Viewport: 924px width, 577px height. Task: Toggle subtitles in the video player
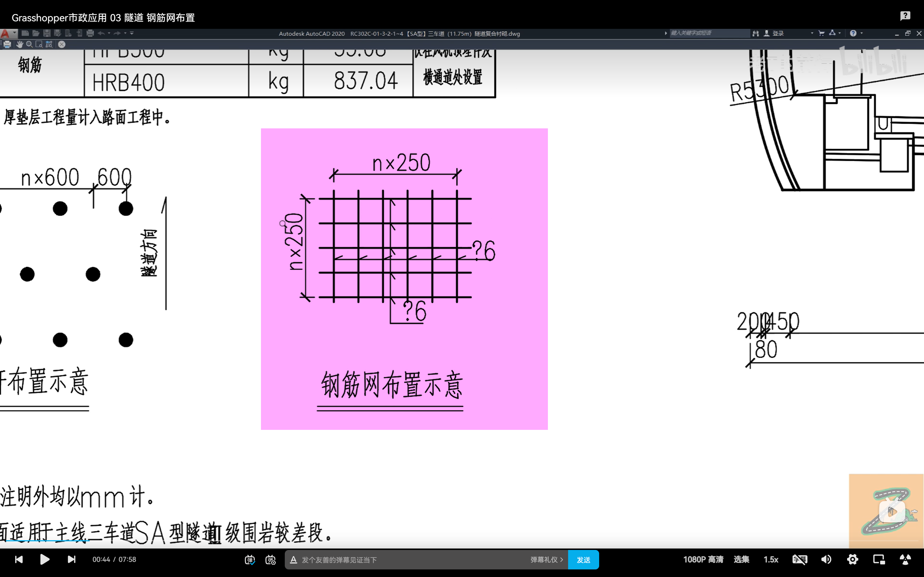pyautogui.click(x=799, y=559)
